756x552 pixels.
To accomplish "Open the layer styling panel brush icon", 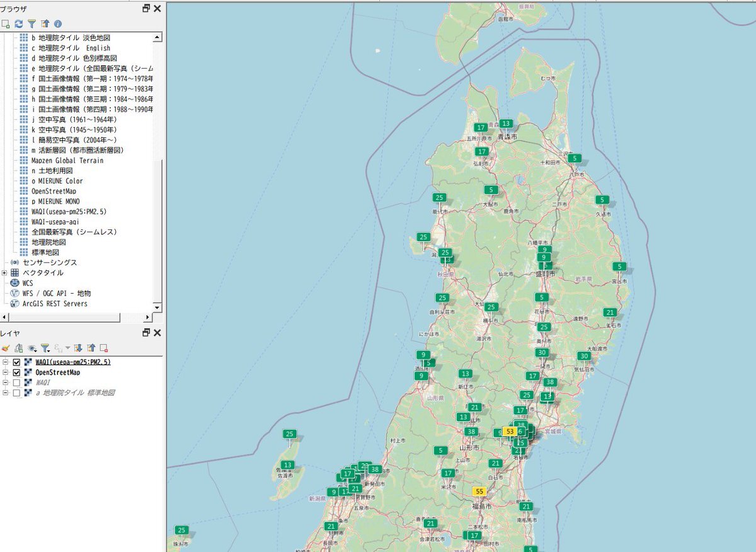I will point(6,348).
